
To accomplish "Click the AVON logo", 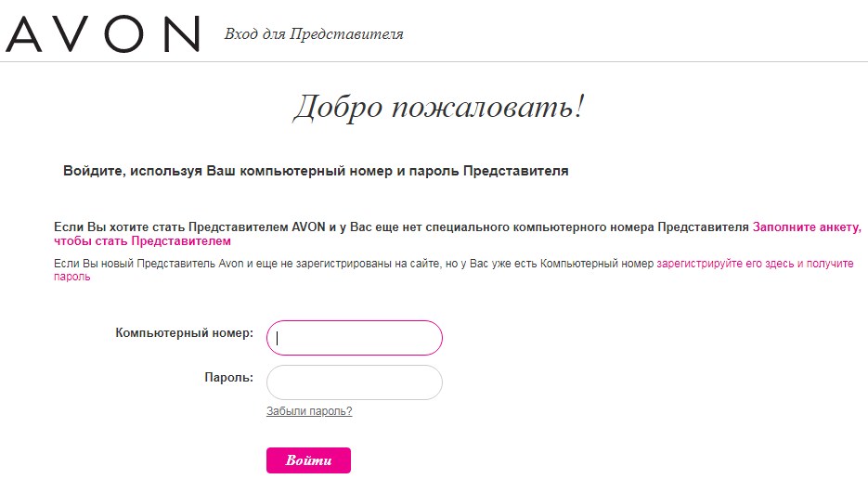I will (x=102, y=33).
